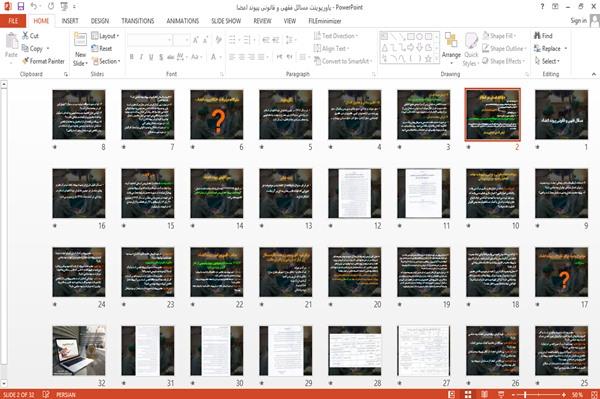The width and height of the screenshot is (600, 399).
Task: Start Slide Show from status bar icon
Action: click(x=501, y=394)
